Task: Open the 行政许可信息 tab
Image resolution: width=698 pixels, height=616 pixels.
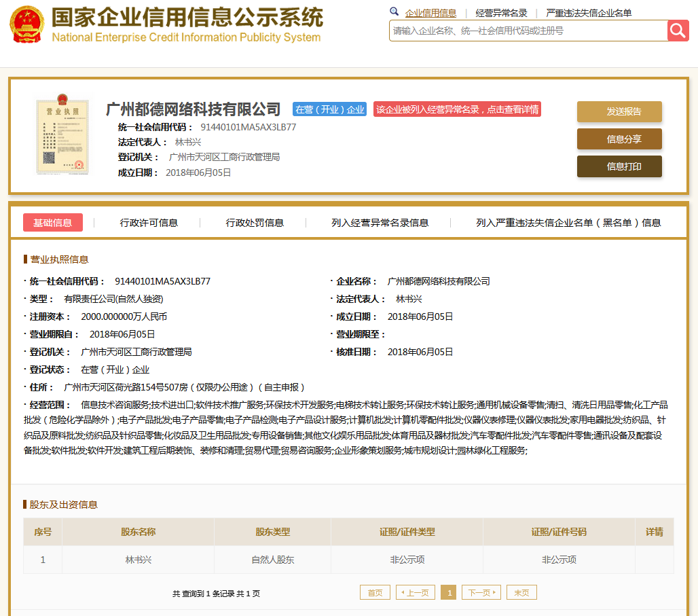Action: 149,223
